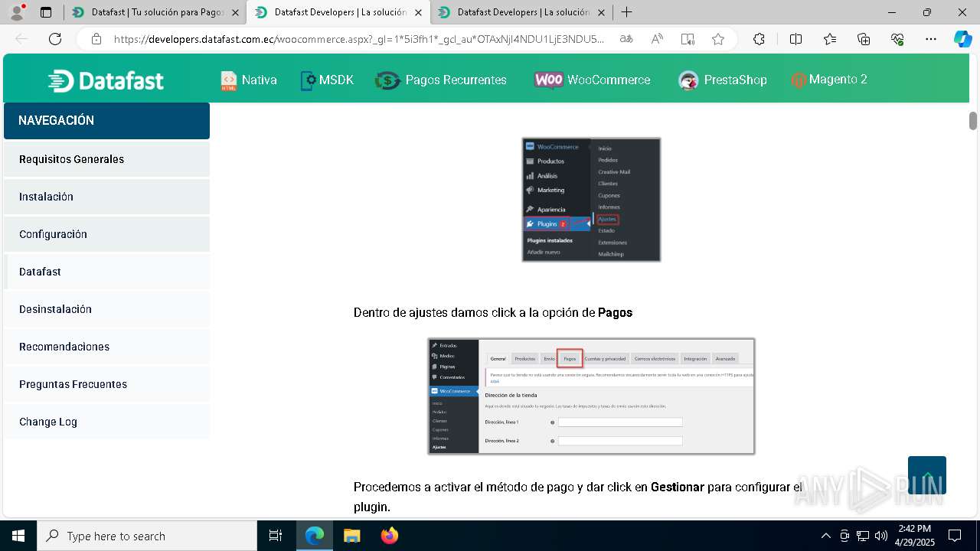Open the read aloud icon
This screenshot has width=980, height=551.
click(x=657, y=39)
